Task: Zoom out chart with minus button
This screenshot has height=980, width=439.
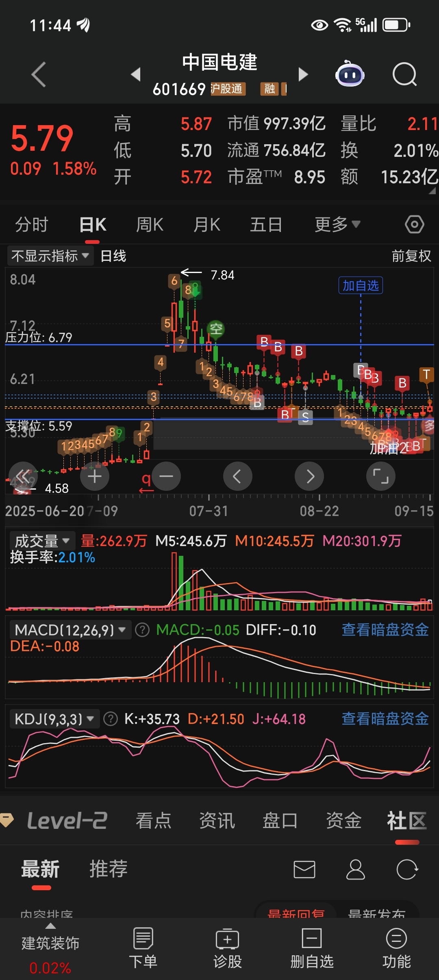Action: pos(166,476)
